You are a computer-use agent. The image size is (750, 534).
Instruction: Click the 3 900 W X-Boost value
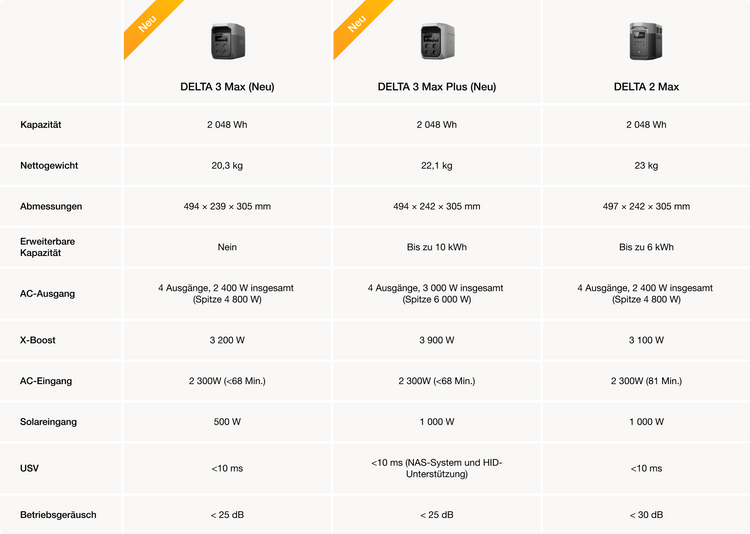pyautogui.click(x=437, y=340)
